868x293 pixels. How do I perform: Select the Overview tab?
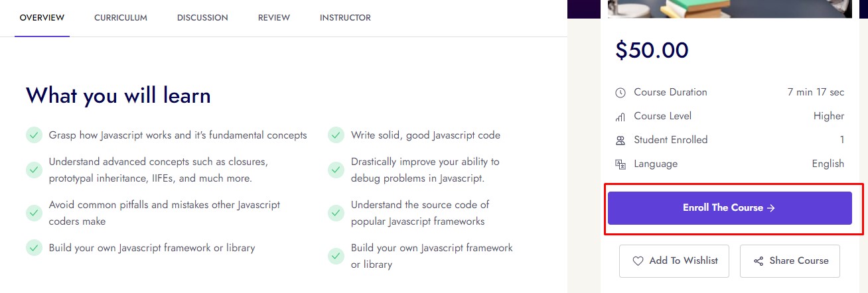pos(42,18)
